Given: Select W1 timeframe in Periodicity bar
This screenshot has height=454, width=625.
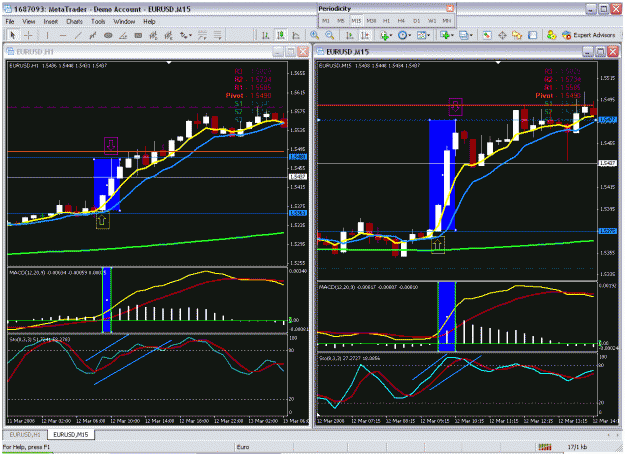Looking at the screenshot, I should pos(432,21).
